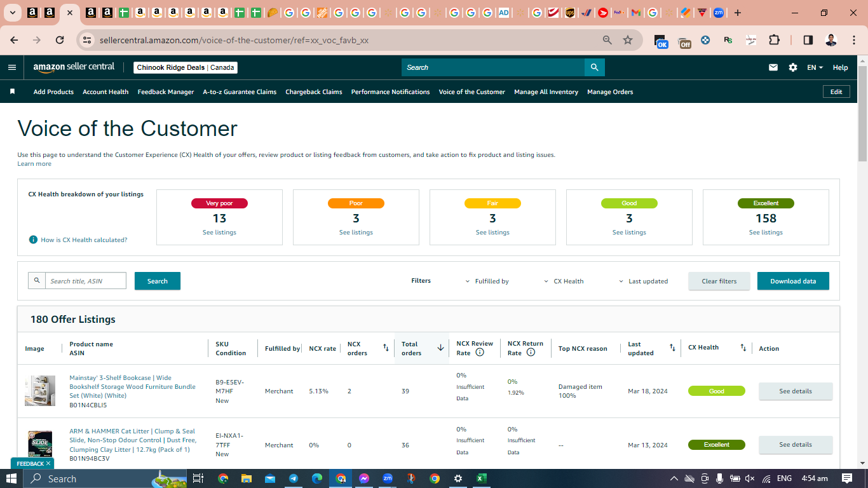This screenshot has height=488, width=868.
Task: Open a new browser tab
Action: click(x=738, y=13)
